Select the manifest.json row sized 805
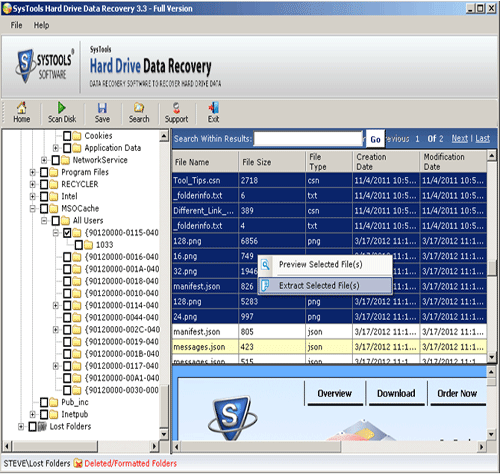The height and width of the screenshot is (475, 500). pos(329,332)
